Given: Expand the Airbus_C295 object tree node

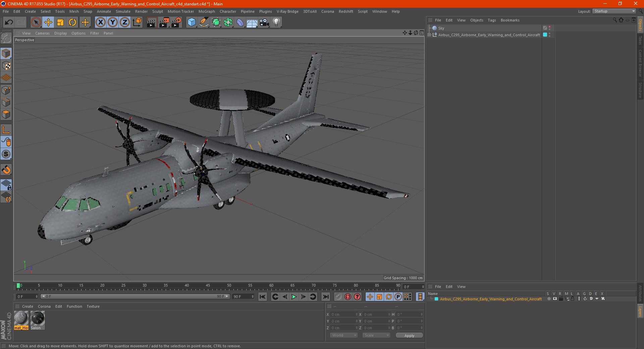Looking at the screenshot, I should [x=429, y=35].
